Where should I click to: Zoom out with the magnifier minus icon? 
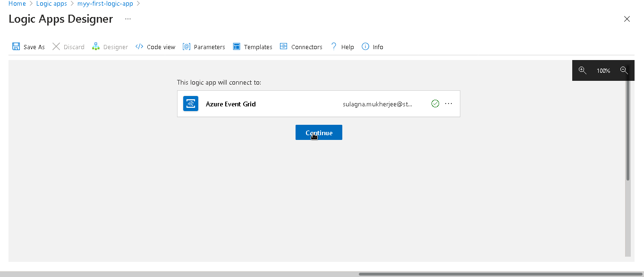pos(624,70)
